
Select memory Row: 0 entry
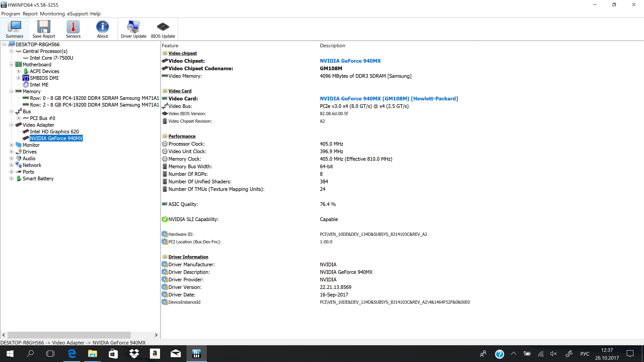[x=94, y=98]
